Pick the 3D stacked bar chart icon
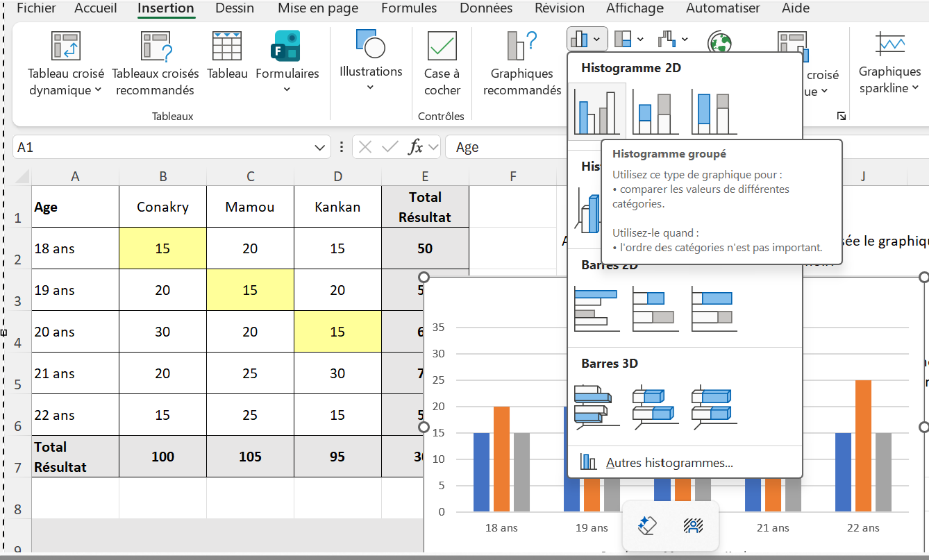The width and height of the screenshot is (929, 560). [x=655, y=404]
